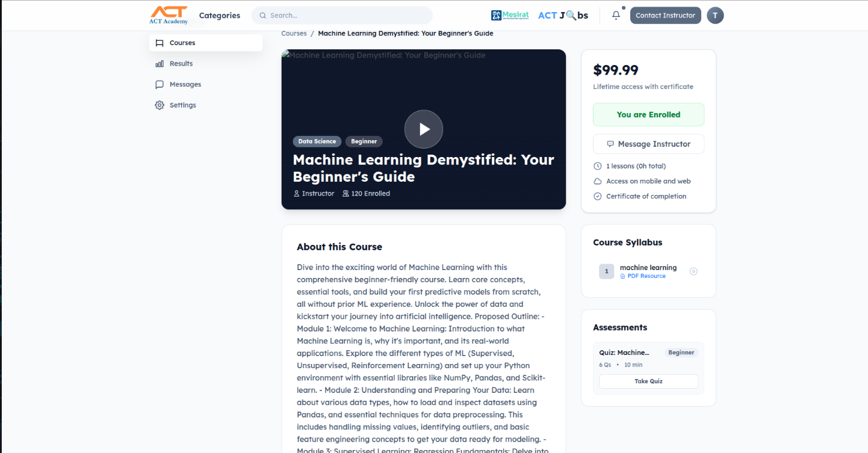This screenshot has height=453, width=868.
Task: Play the course preview video
Action: (x=423, y=129)
